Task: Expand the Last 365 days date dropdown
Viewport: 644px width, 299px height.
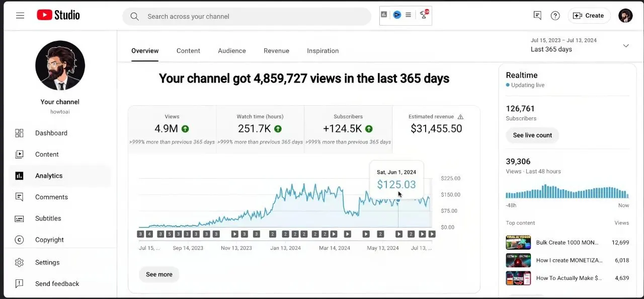Action: tap(626, 45)
